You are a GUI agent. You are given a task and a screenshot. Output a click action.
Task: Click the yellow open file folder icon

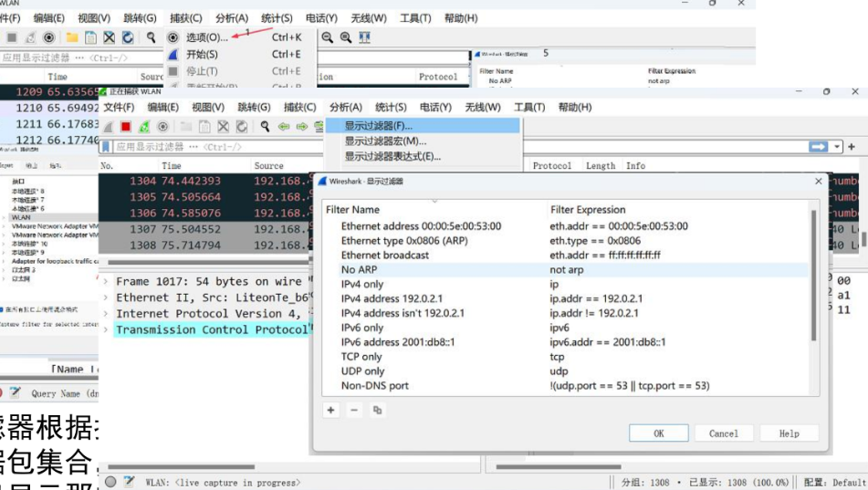coord(71,37)
